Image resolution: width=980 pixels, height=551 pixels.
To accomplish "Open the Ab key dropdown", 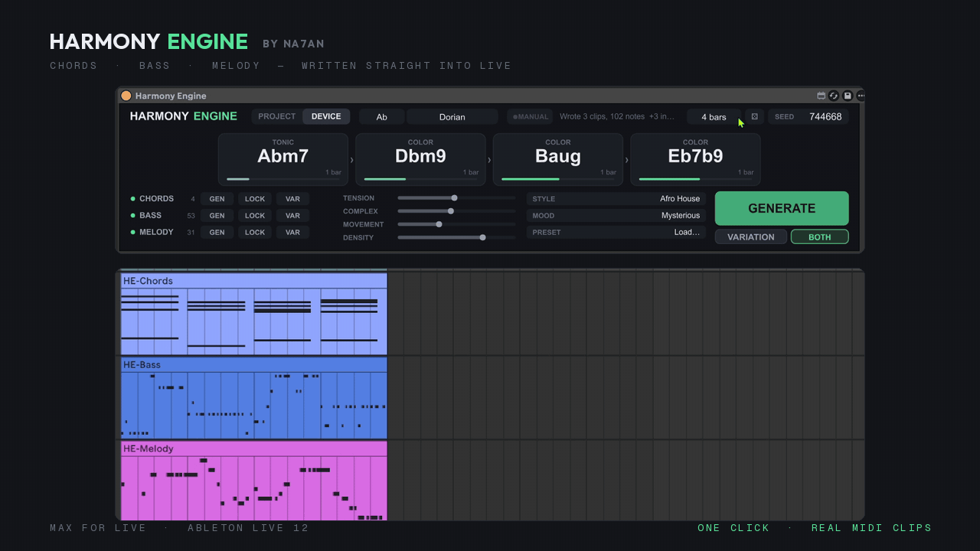I will (x=381, y=116).
